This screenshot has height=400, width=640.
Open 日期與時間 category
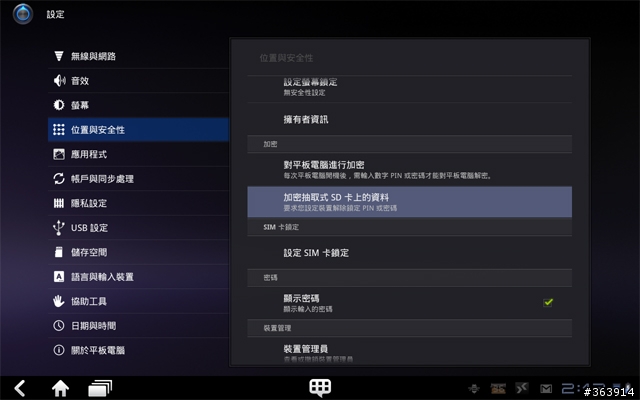pyautogui.click(x=138, y=325)
